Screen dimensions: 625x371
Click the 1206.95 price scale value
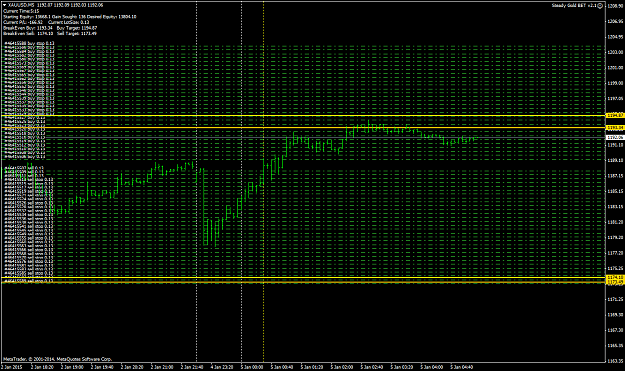coord(616,22)
